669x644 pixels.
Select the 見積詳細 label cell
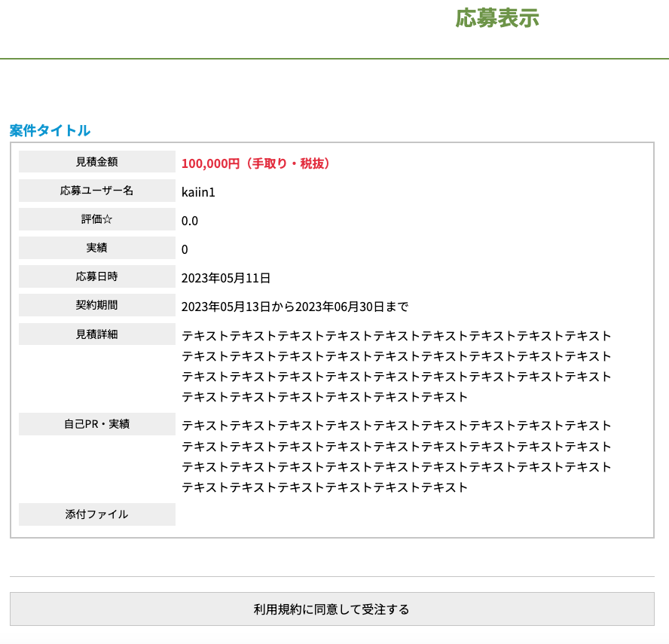coord(96,334)
